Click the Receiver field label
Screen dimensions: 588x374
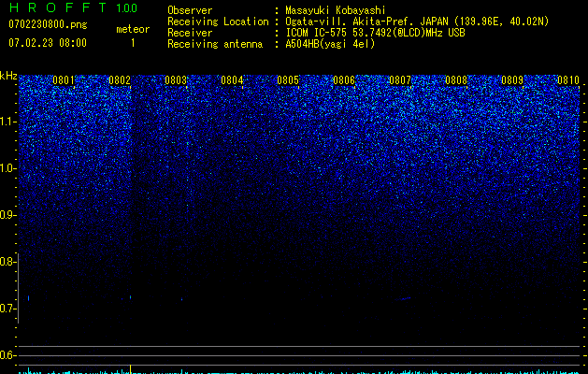(190, 33)
